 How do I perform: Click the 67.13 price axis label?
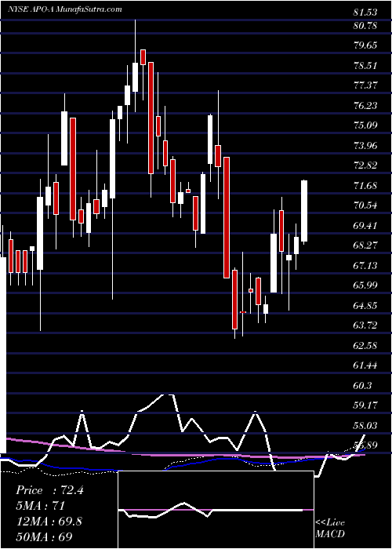coord(366,265)
